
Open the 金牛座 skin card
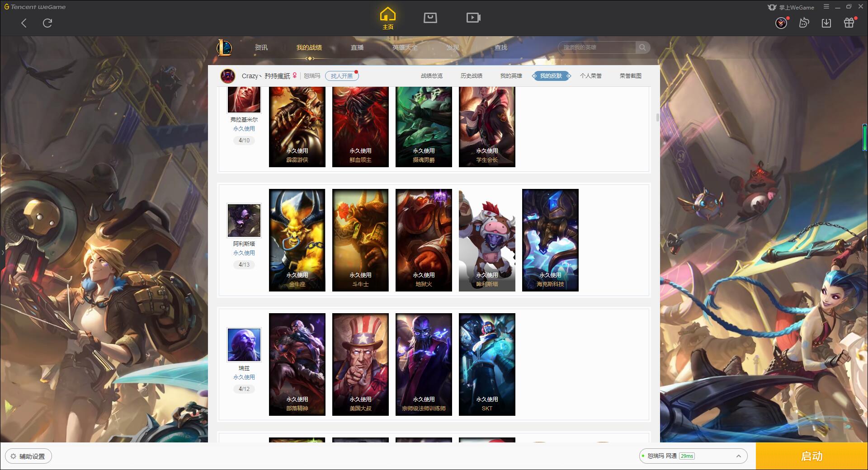297,240
